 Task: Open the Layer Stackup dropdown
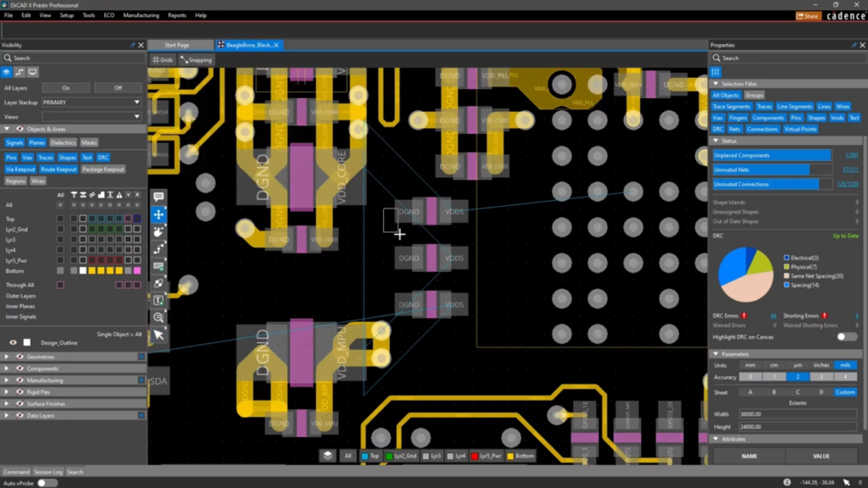coord(92,103)
